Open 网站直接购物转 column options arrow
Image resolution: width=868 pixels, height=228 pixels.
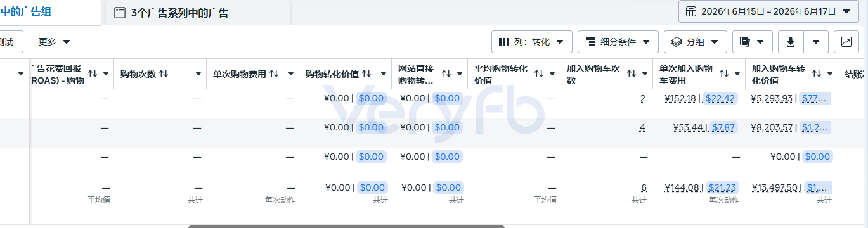click(x=460, y=74)
